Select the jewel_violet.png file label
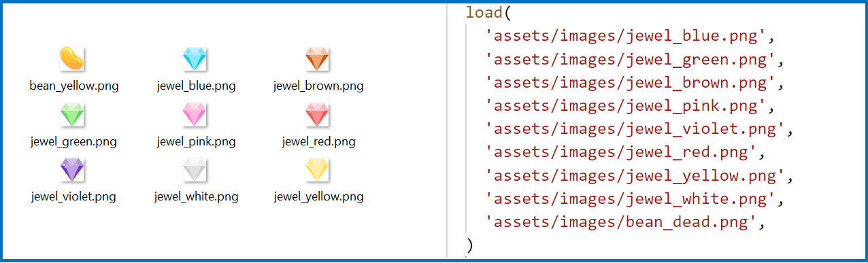 point(73,197)
